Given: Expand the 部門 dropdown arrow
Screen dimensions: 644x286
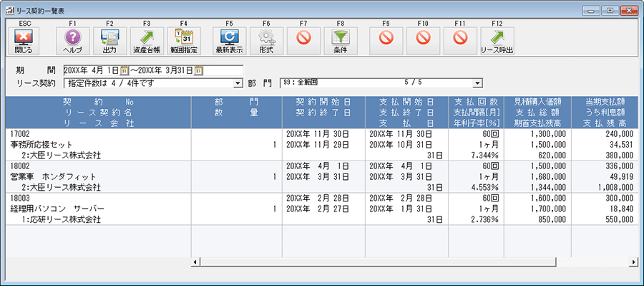Looking at the screenshot, I should coord(477,84).
